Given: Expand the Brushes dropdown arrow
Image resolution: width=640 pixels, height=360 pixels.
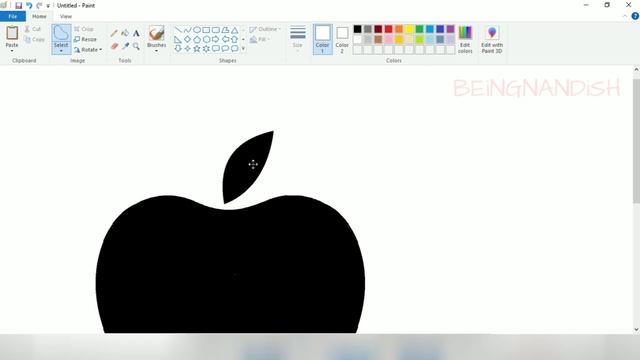Looking at the screenshot, I should click(156, 51).
